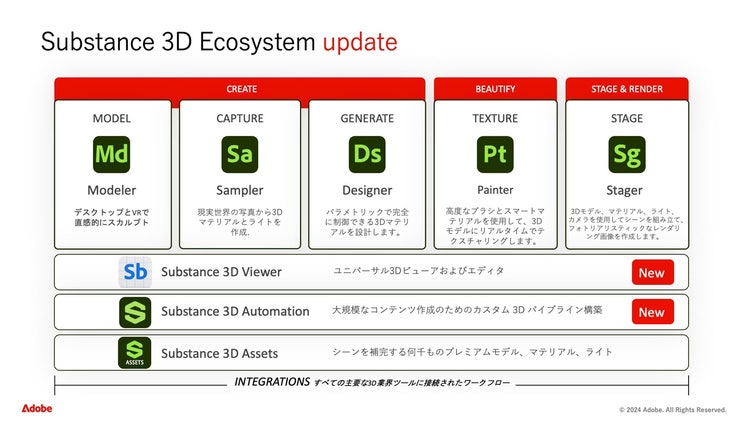Click the TEXTURE heading text
The width and height of the screenshot is (750, 422).
[x=495, y=118]
